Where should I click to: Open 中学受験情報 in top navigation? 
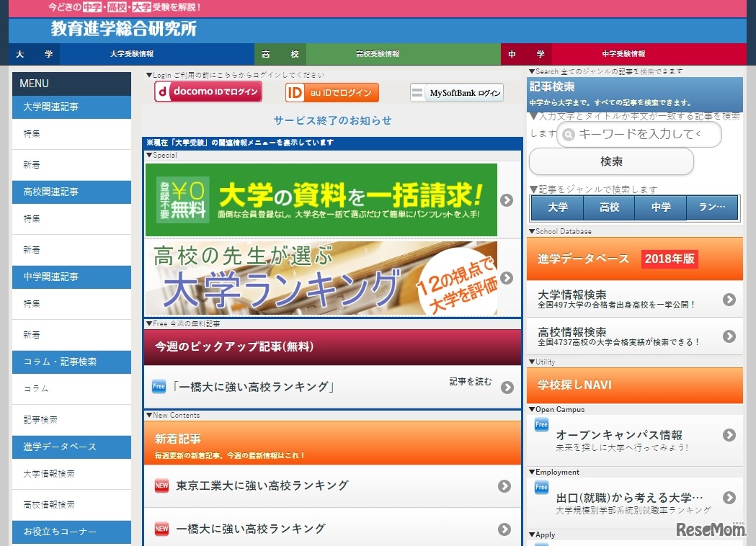coord(623,54)
